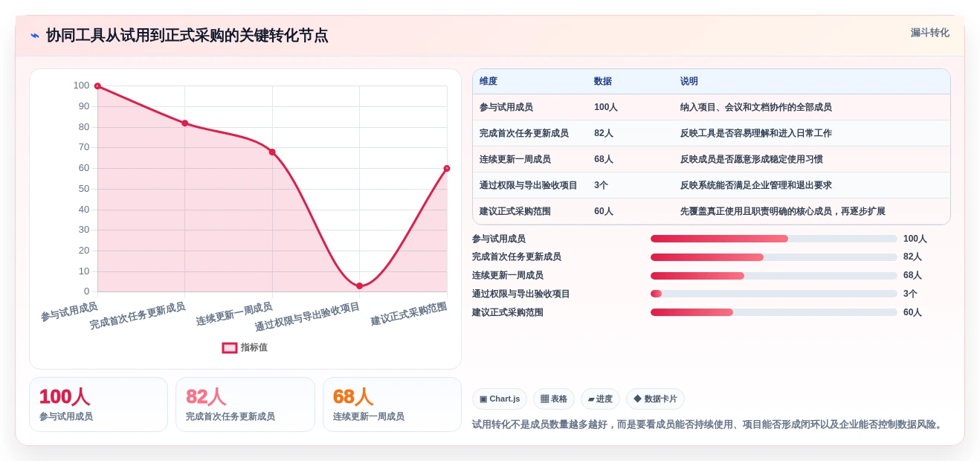The image size is (980, 461).
Task: Click the 82人 data card
Action: 245,404
